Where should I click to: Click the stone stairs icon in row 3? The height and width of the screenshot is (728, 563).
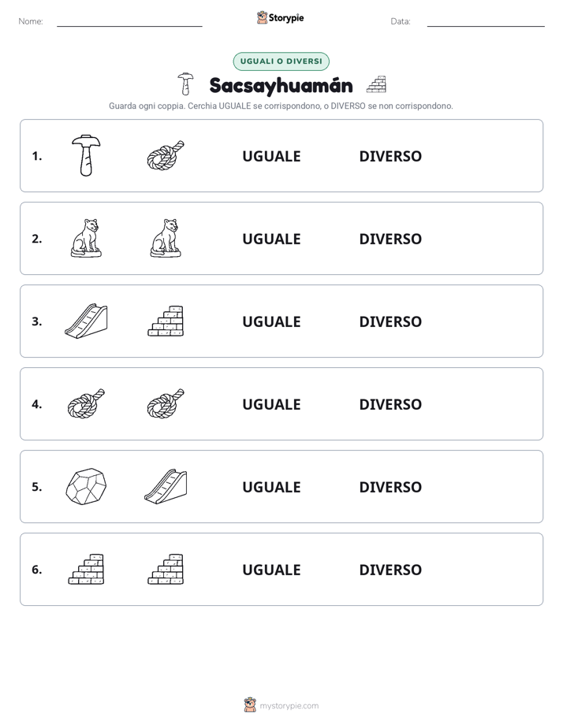[x=166, y=321]
